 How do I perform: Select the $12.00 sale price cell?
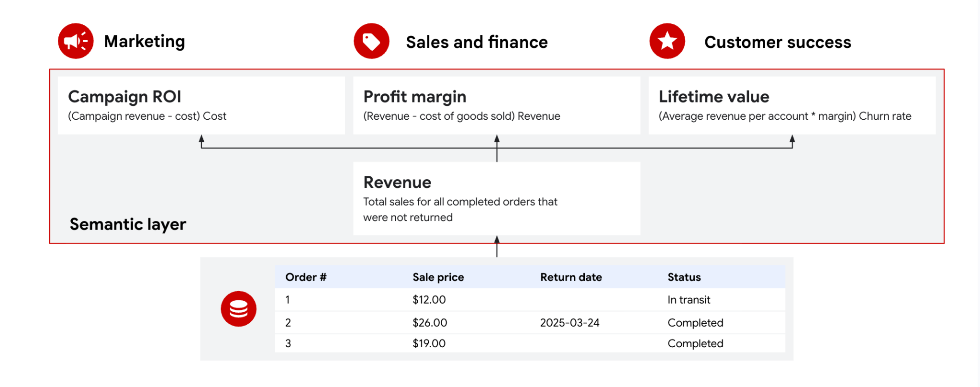click(x=429, y=300)
